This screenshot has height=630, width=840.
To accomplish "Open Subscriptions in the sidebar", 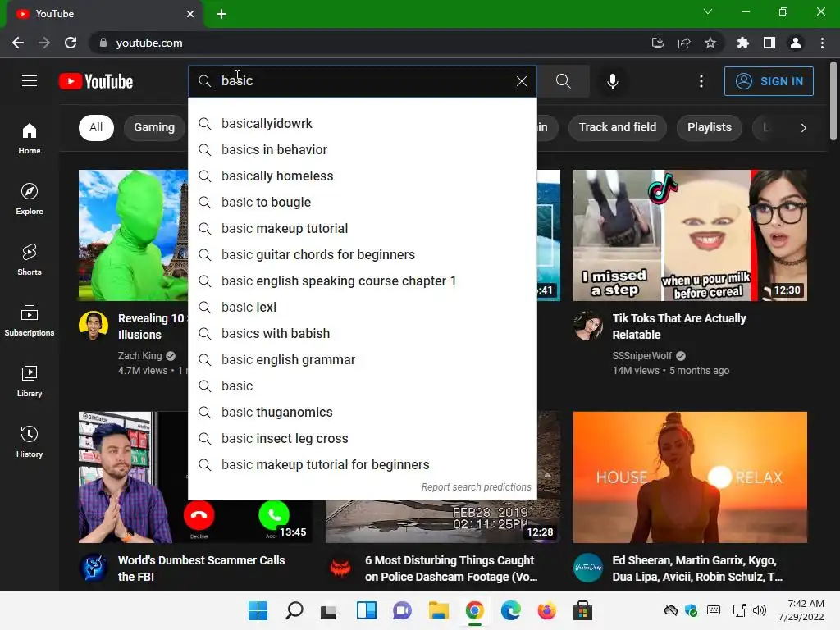I will click(30, 321).
